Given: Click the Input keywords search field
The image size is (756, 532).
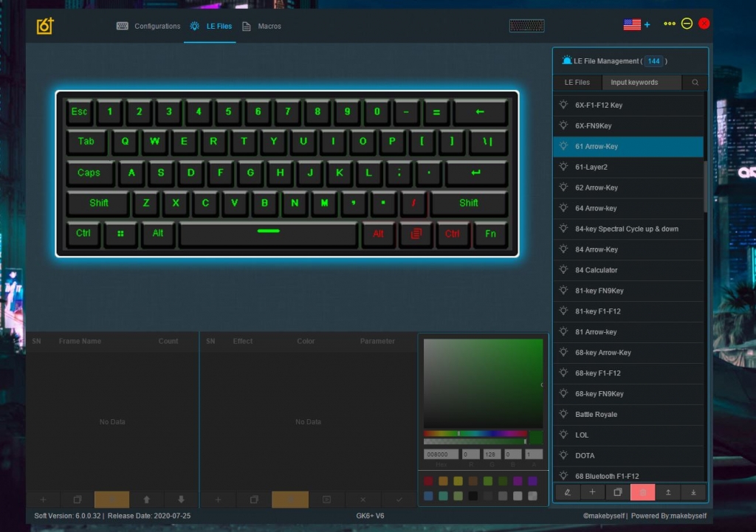Looking at the screenshot, I should click(x=641, y=83).
